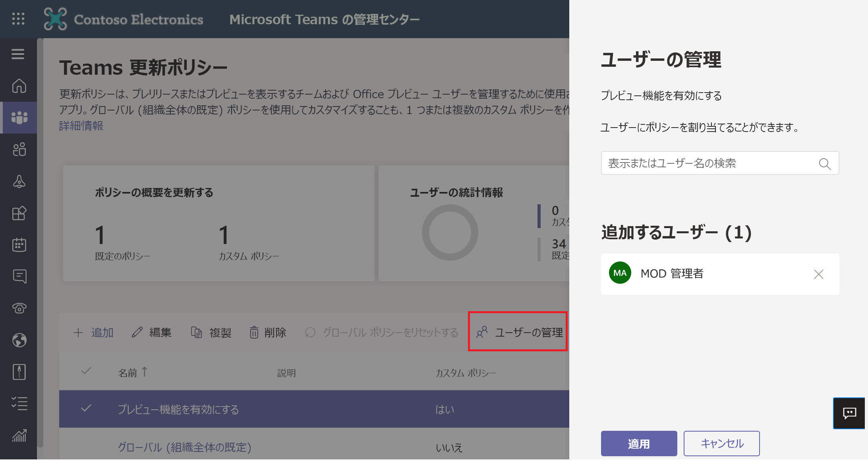
Task: Click the Contoso Electronics drone logo
Action: click(x=55, y=19)
